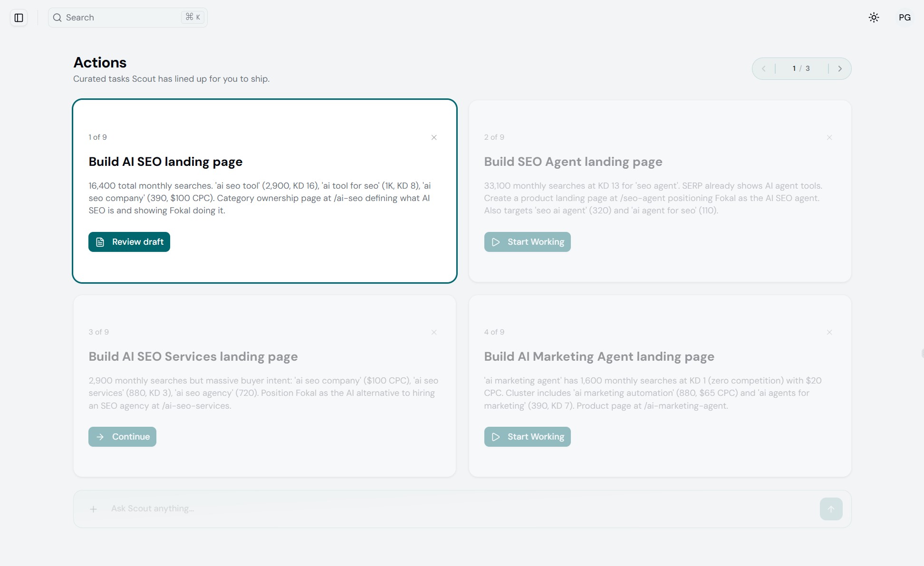Switch to light/dark theme with sun icon

coord(874,18)
